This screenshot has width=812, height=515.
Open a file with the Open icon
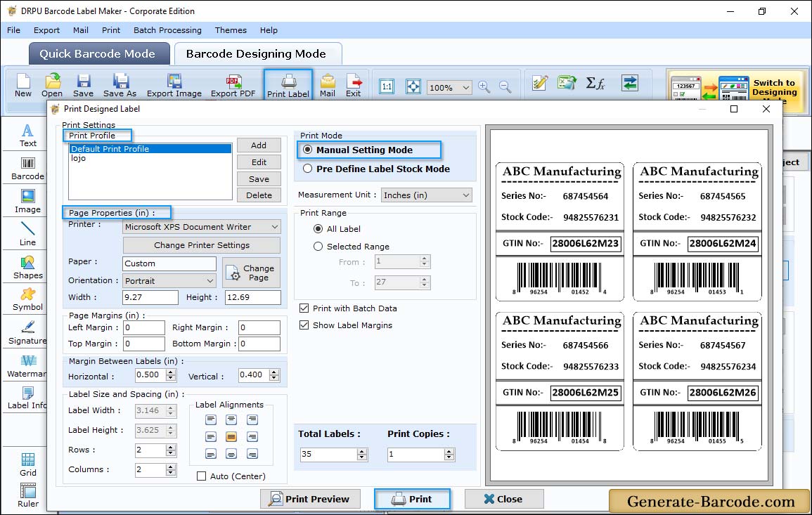pyautogui.click(x=52, y=86)
